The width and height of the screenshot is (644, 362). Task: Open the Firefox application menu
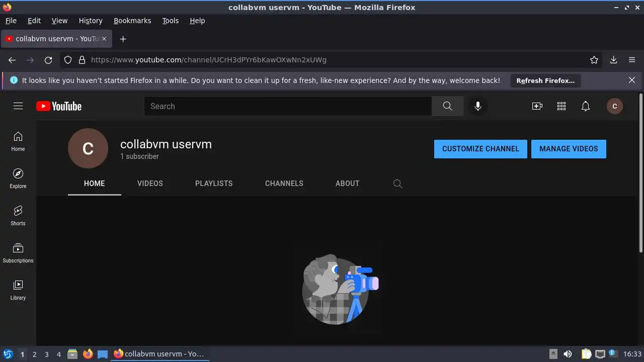pos(632,60)
